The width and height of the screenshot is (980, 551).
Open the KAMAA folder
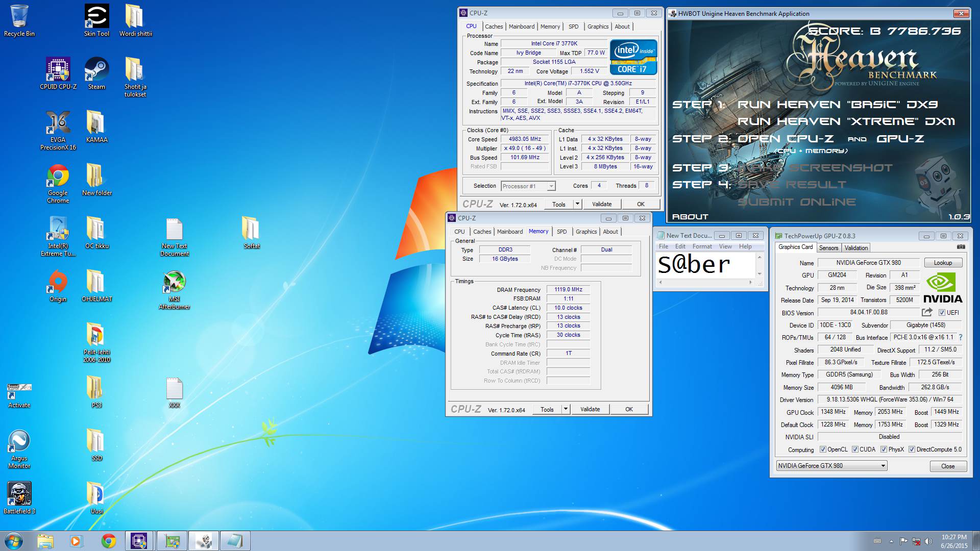coord(96,127)
